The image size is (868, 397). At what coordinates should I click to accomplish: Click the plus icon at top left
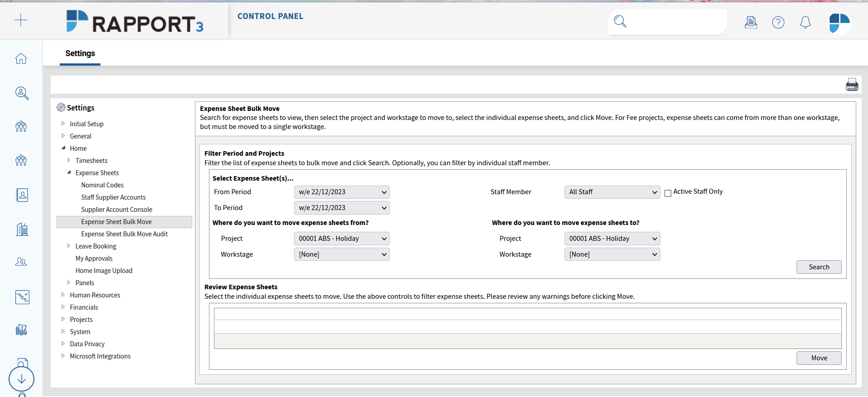point(21,20)
